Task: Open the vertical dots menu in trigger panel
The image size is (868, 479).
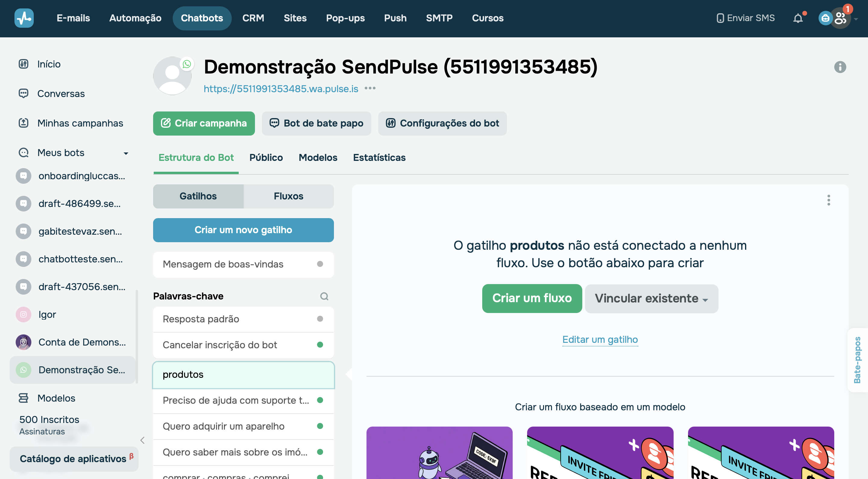Action: (828, 200)
